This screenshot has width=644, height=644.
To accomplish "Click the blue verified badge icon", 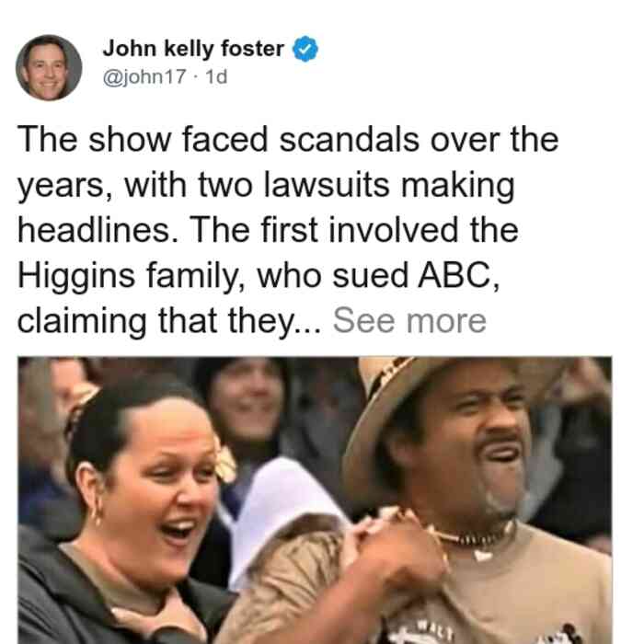I will coord(305,49).
